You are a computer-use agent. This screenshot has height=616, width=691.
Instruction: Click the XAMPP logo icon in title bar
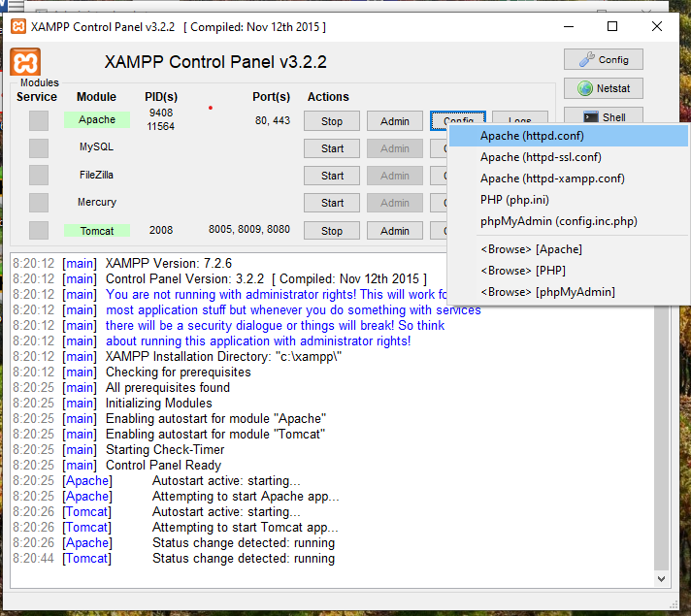pos(18,26)
